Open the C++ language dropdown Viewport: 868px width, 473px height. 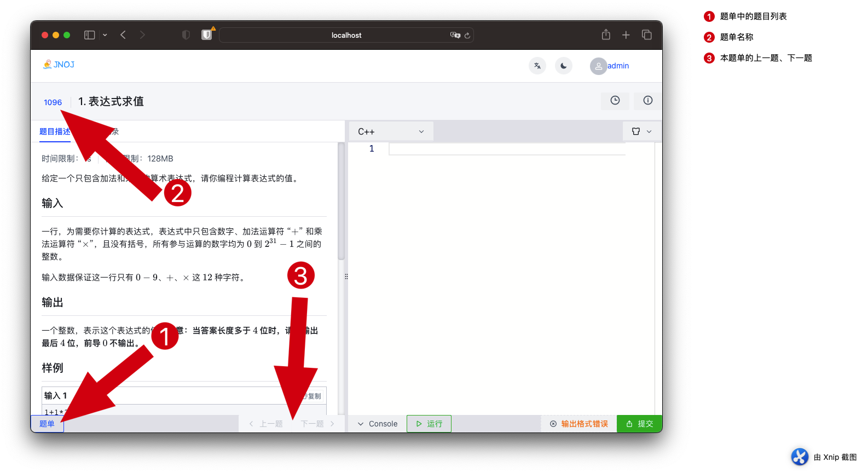[391, 131]
